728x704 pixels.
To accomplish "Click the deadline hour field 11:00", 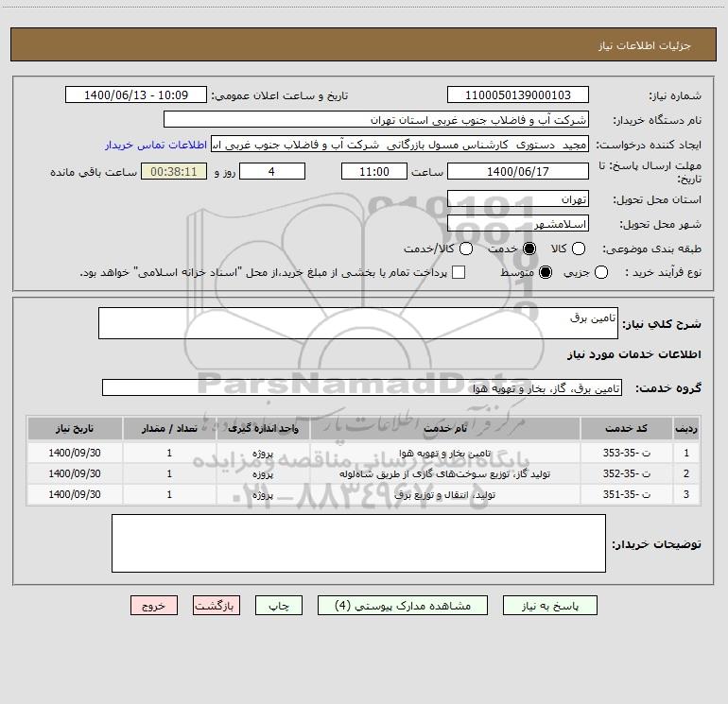I will click(x=374, y=171).
